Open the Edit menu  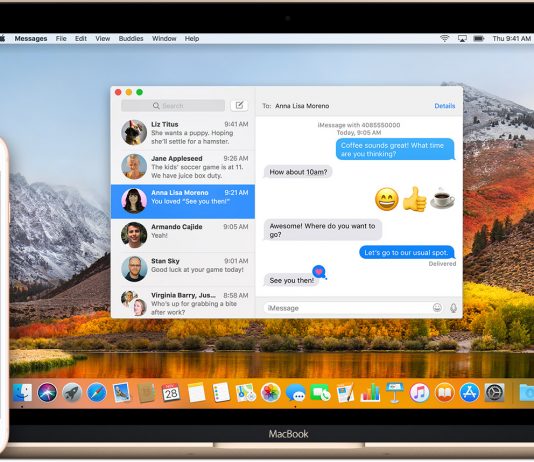[81, 38]
